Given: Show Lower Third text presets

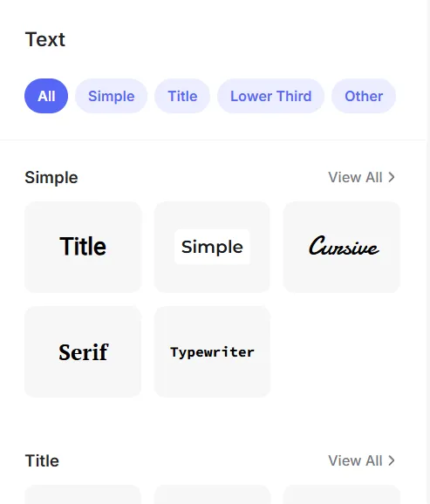Looking at the screenshot, I should [x=270, y=96].
